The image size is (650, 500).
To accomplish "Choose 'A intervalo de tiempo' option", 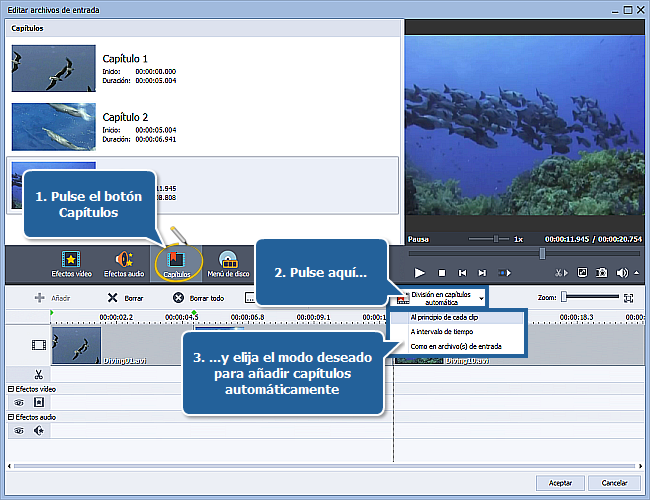I will 441,332.
